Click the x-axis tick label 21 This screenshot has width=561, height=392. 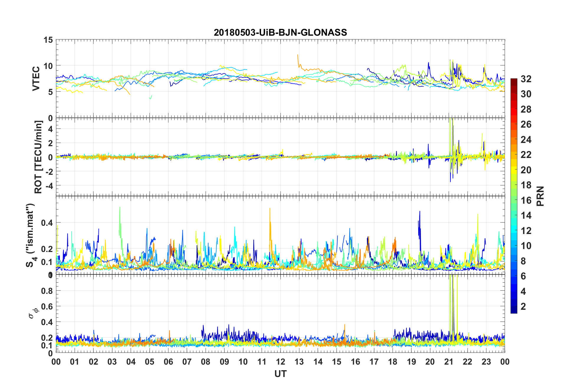click(449, 362)
